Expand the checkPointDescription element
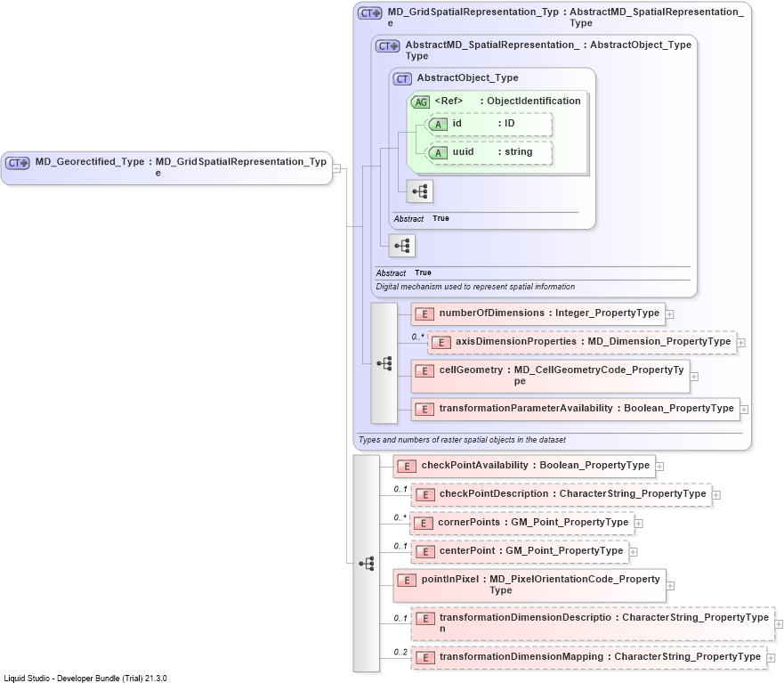784x683 pixels. [716, 495]
